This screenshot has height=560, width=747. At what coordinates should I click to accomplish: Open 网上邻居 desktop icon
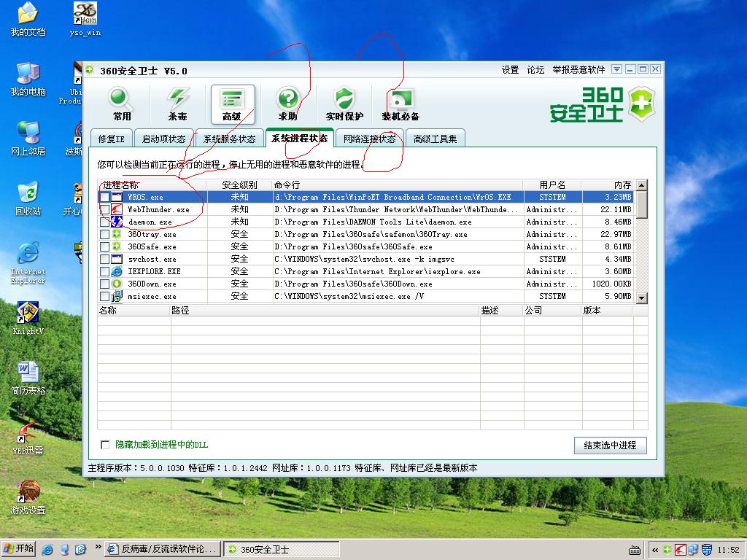coord(28,139)
